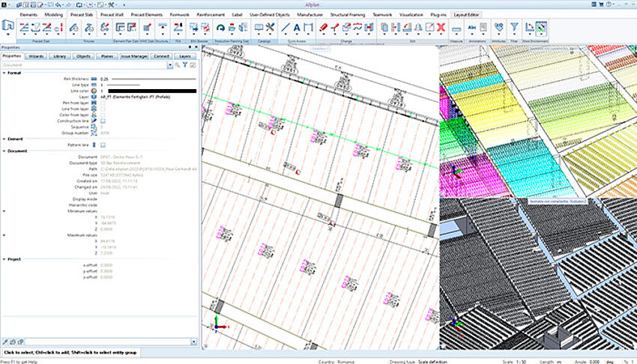The height and width of the screenshot is (364, 637).
Task: Switch to the Reinforcement ribbon tab
Action: coord(211,13)
